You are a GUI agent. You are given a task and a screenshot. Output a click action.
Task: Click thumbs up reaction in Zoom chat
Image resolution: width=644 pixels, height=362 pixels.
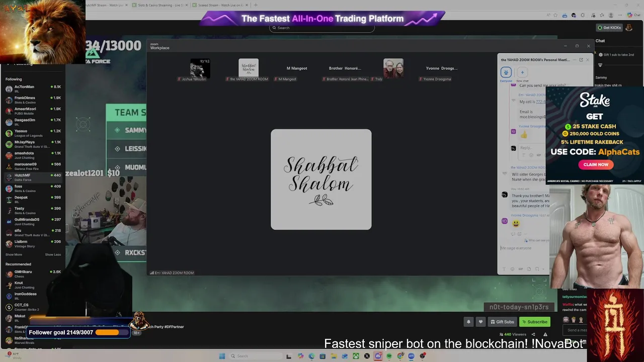524,135
